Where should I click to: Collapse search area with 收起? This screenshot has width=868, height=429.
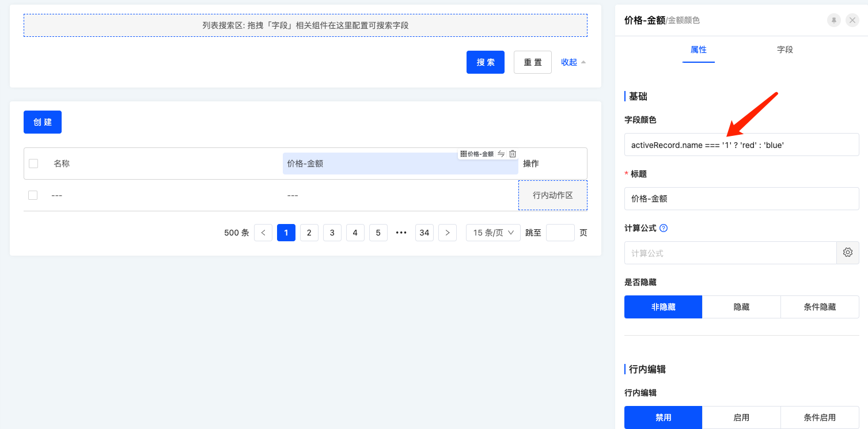coord(574,62)
